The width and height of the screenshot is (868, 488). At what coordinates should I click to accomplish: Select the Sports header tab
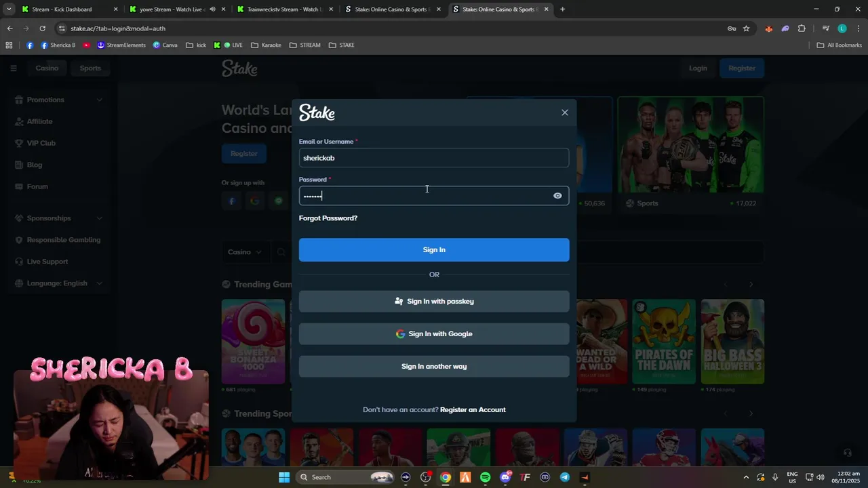click(90, 68)
